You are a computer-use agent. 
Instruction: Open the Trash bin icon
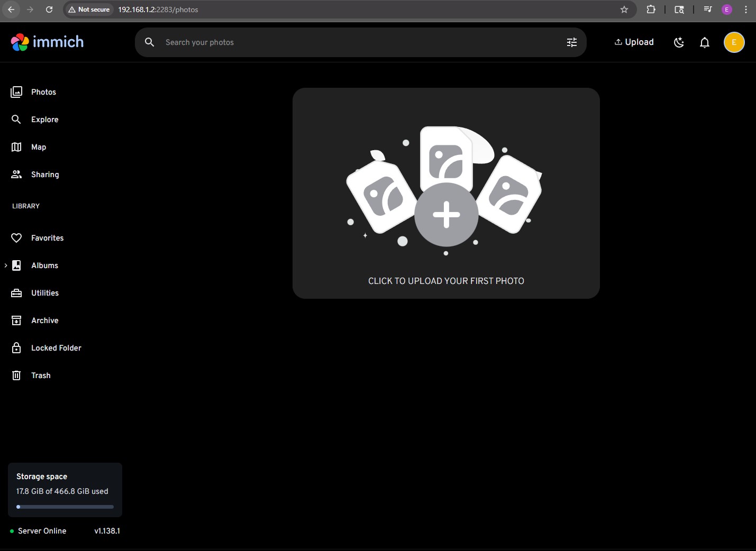click(x=16, y=375)
